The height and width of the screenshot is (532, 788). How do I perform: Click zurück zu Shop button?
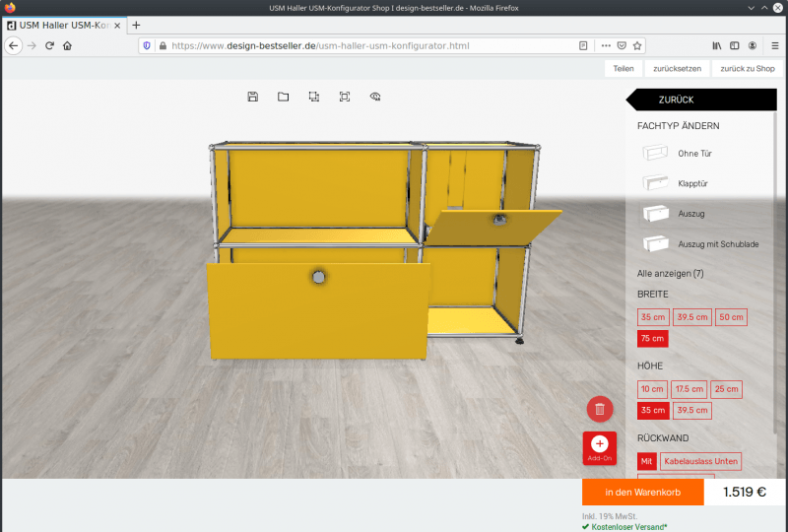tap(748, 68)
